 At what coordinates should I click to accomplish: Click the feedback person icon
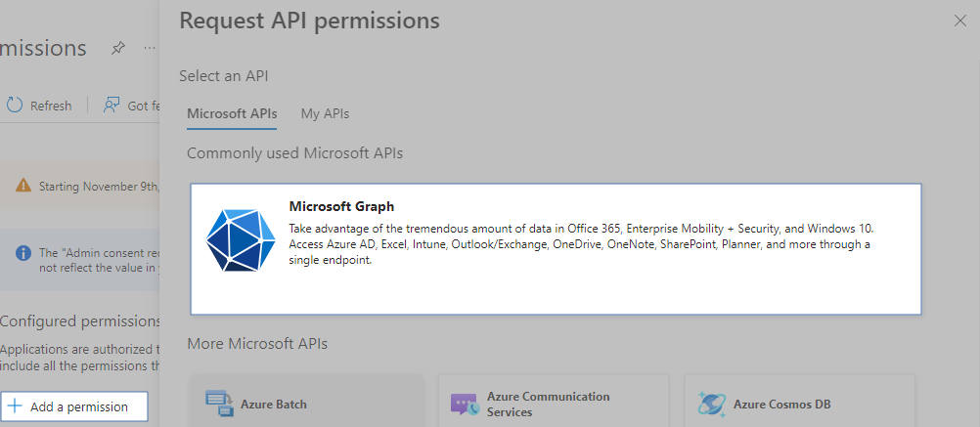tap(111, 106)
